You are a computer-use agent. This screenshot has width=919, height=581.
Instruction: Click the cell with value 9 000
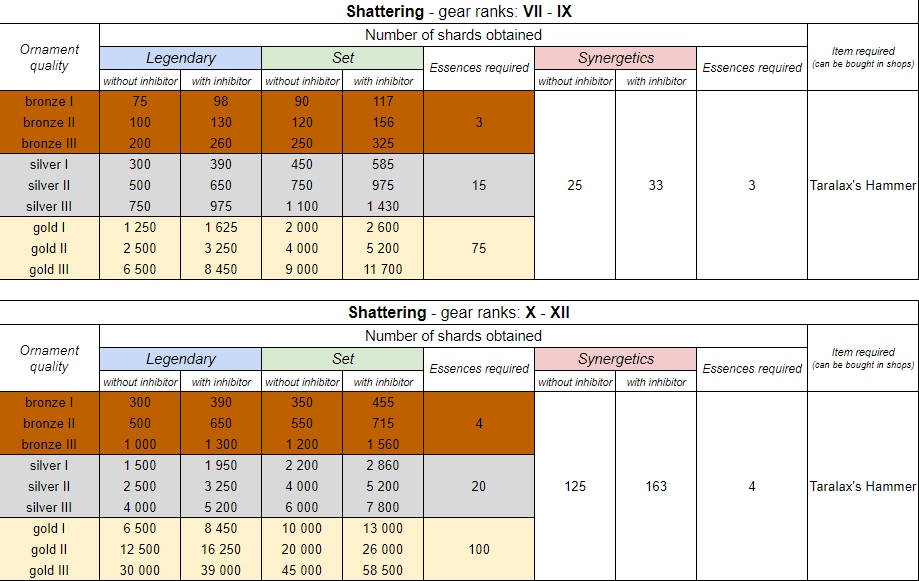[302, 270]
